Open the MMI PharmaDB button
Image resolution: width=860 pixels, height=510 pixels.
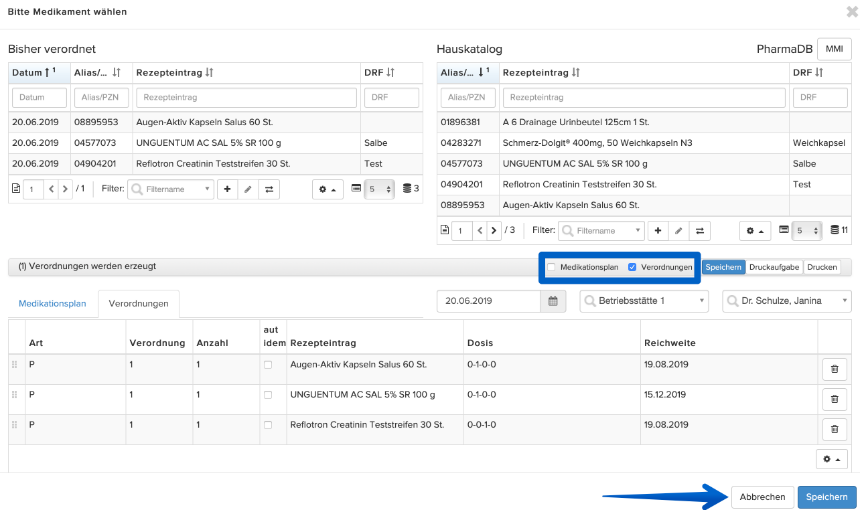(x=834, y=49)
